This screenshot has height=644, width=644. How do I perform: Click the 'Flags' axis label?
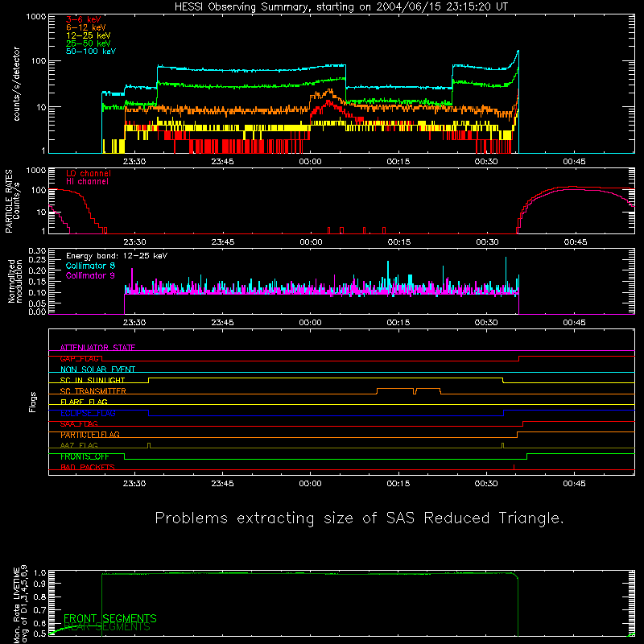32,402
